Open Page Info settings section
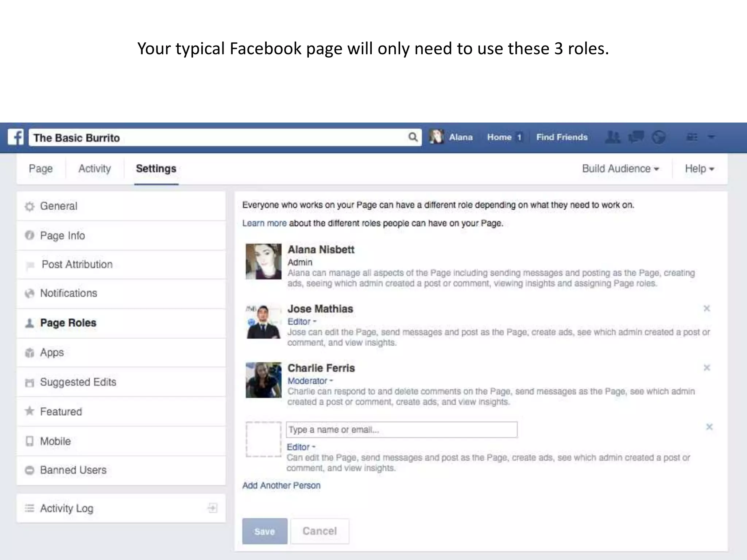This screenshot has width=747, height=560. (121, 236)
